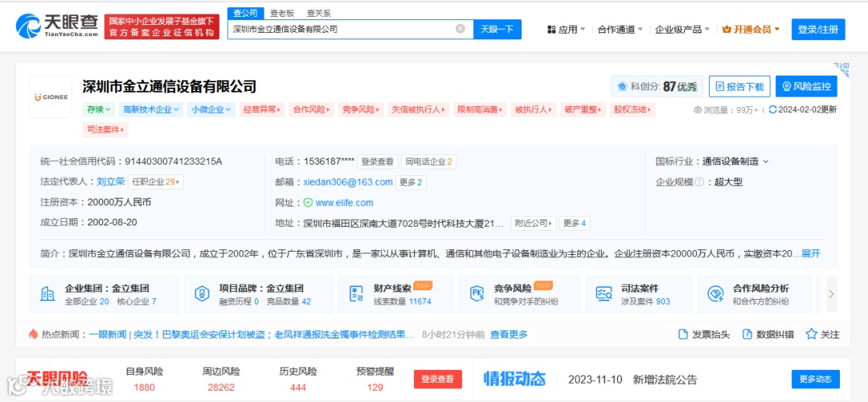Expand the 企业级产品 dropdown
868x402 pixels.
click(x=682, y=30)
